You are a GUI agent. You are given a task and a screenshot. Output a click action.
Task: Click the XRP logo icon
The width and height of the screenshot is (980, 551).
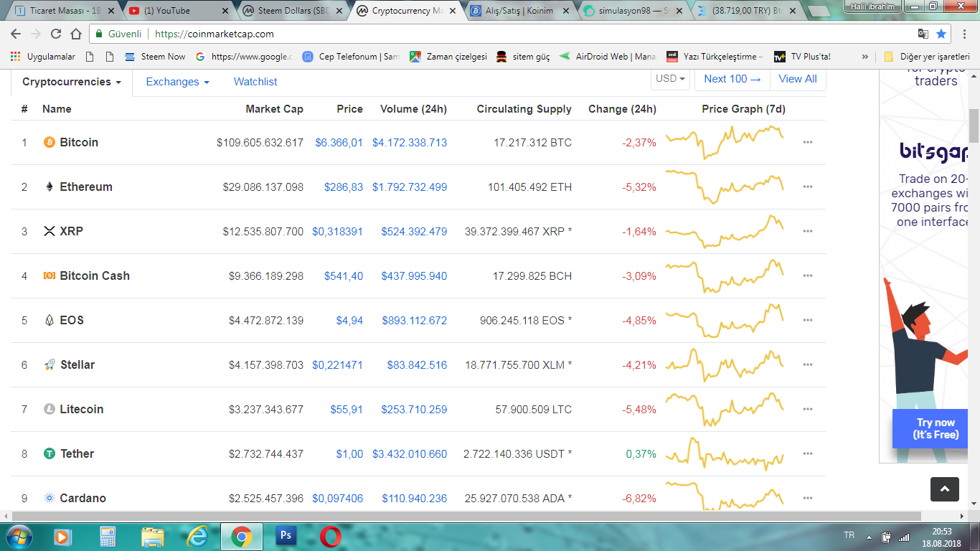tap(50, 231)
